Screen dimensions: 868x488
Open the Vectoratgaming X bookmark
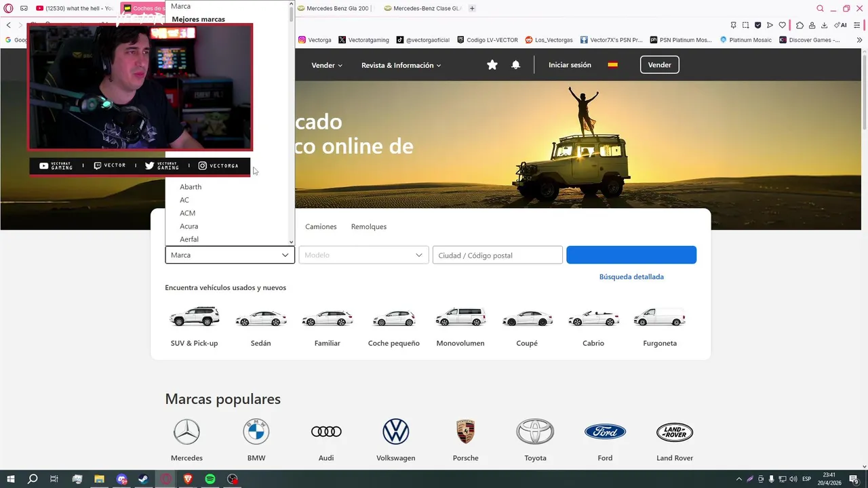click(363, 40)
